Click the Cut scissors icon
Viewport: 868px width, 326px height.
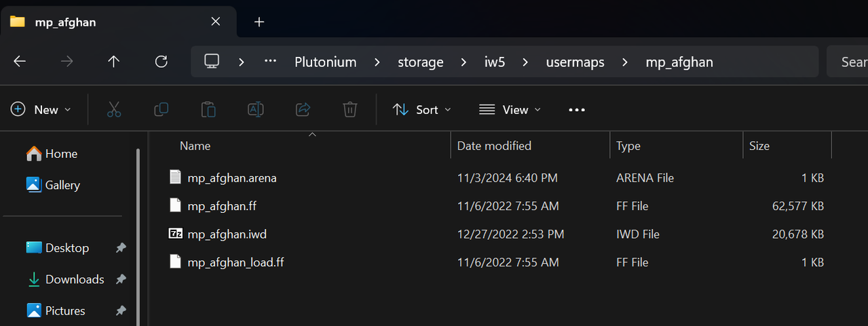114,109
